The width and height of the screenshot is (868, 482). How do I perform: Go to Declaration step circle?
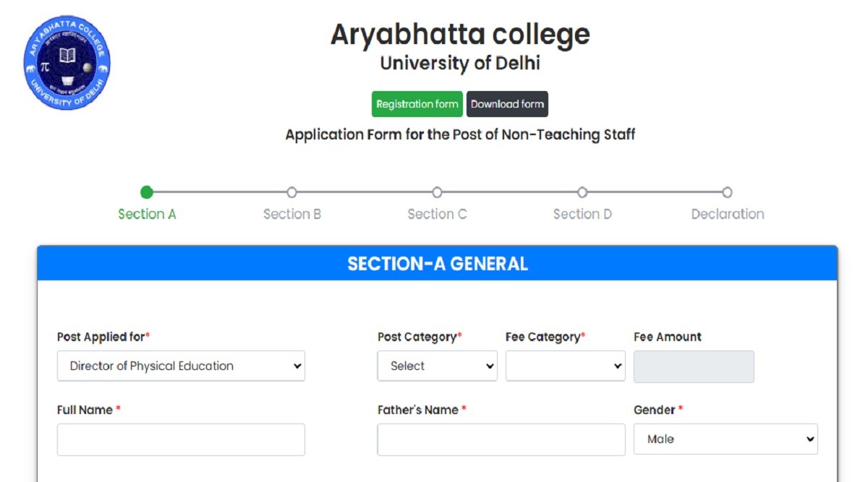[727, 192]
